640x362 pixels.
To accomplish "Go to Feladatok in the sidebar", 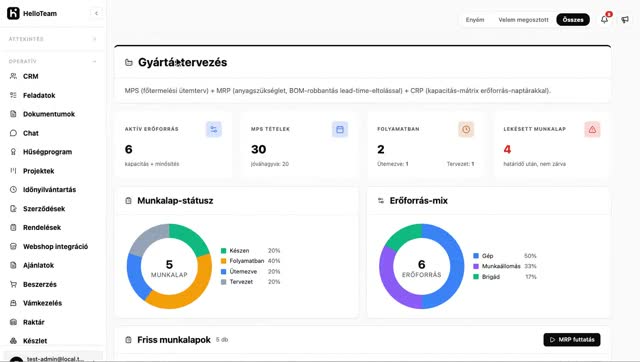I will coord(39,95).
